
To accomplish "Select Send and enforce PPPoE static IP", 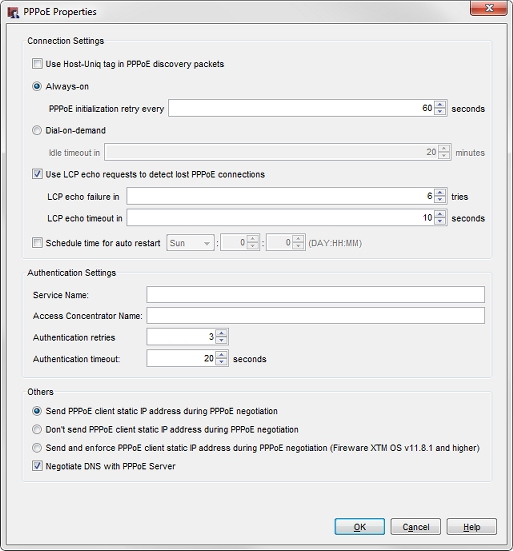I will pyautogui.click(x=37, y=448).
